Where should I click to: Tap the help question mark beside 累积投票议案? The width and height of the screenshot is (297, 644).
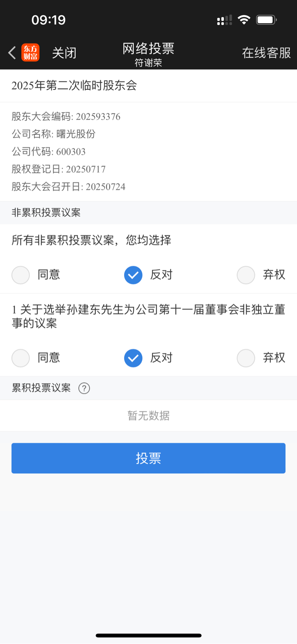click(x=84, y=388)
